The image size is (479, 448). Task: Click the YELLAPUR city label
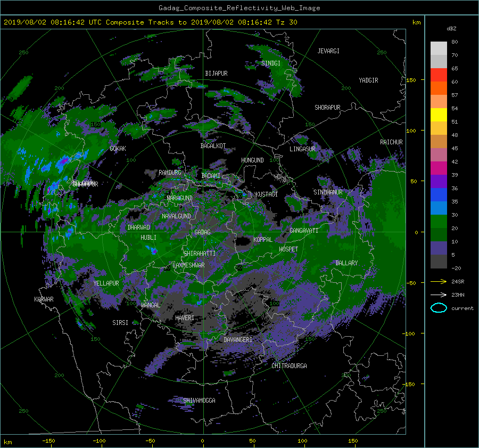[106, 283]
